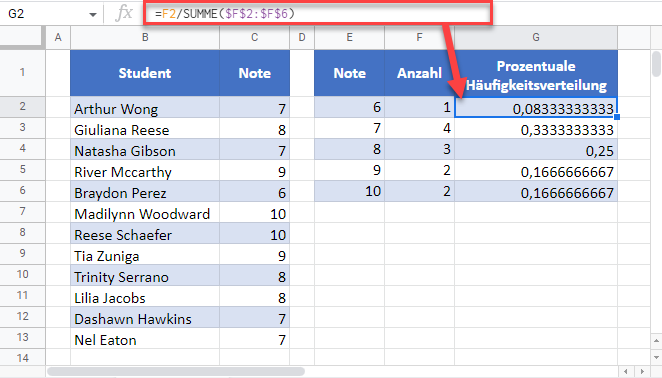Click the formula bar with SUMME formula
This screenshot has width=662, height=378.
tap(318, 14)
